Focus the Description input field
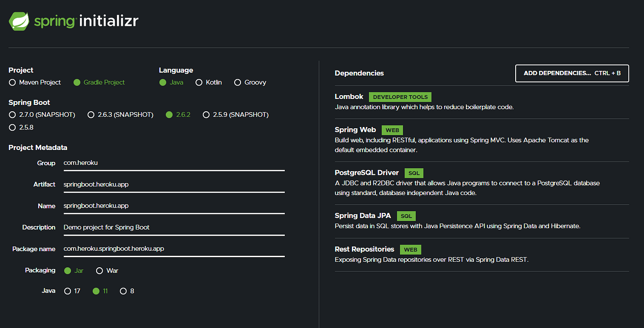The width and height of the screenshot is (644, 328). click(174, 227)
